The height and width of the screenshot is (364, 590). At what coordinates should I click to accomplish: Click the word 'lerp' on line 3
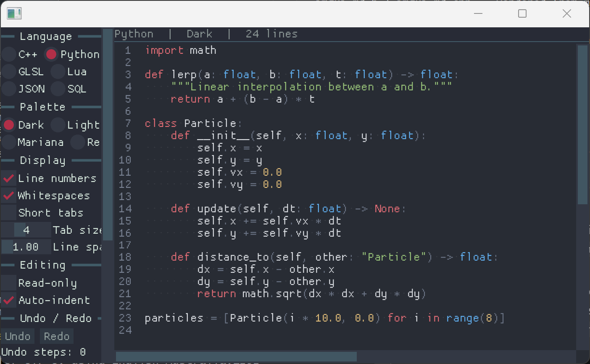[x=184, y=75]
